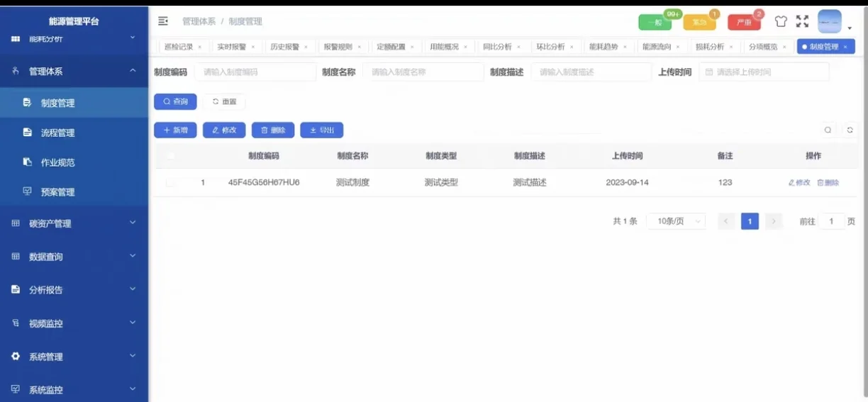Screen dimensions: 868x402
Task: Refresh the table with the circular icon
Action: tap(850, 130)
